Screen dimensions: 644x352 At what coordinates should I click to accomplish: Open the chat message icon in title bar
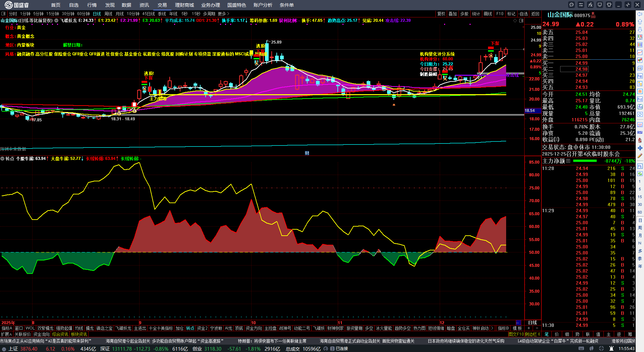coord(572,5)
